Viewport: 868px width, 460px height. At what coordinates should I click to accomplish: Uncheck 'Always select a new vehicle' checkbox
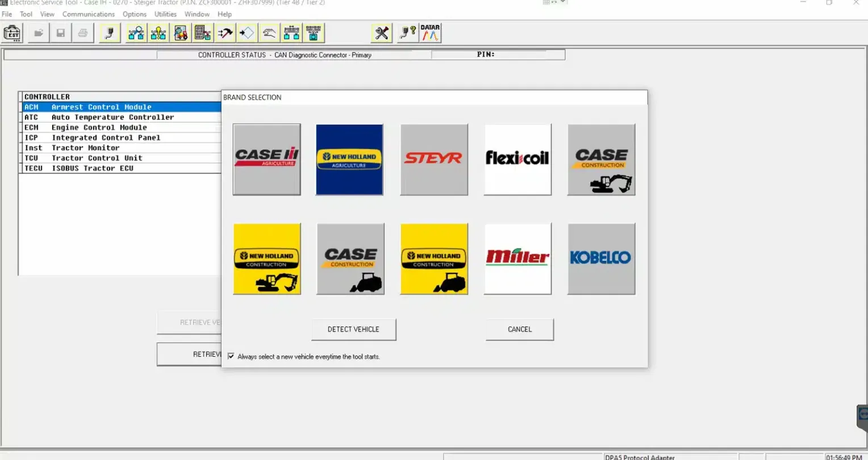[x=231, y=357]
